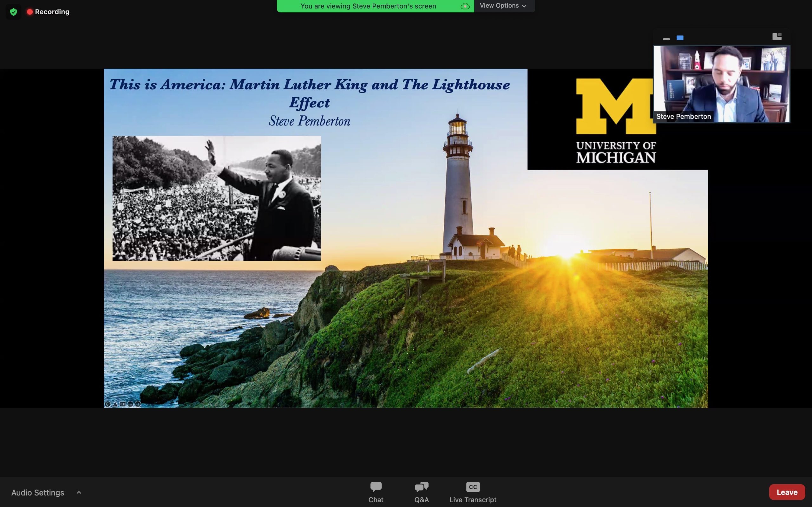This screenshot has width=812, height=507.
Task: Click the blue resize control above the video
Action: [x=680, y=38]
